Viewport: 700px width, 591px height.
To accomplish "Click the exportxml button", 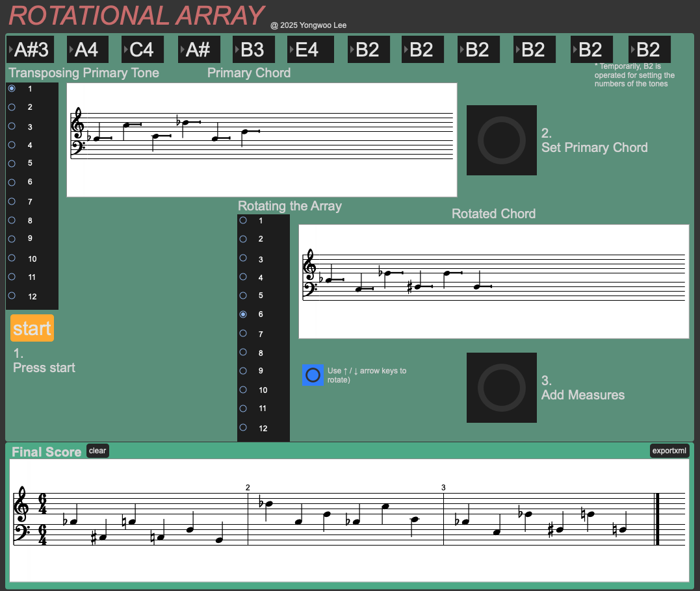I will coord(669,451).
